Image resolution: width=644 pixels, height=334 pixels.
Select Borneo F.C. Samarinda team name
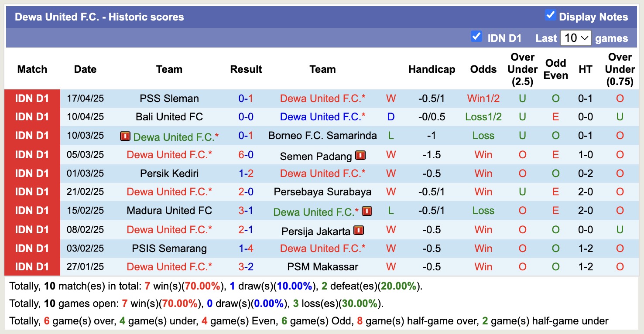(x=322, y=136)
